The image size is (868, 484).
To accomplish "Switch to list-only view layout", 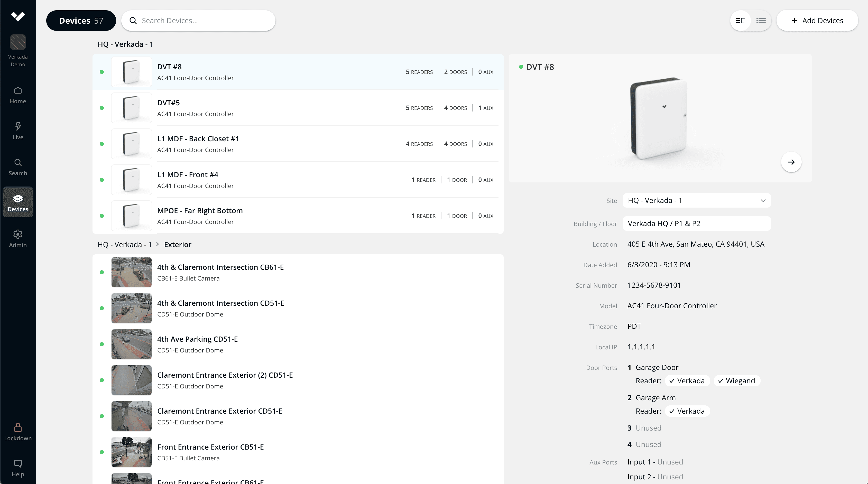I will click(761, 21).
